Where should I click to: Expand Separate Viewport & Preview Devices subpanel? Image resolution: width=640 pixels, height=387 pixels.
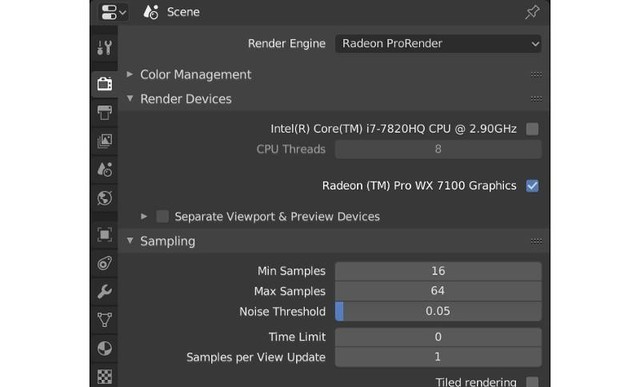pyautogui.click(x=144, y=216)
